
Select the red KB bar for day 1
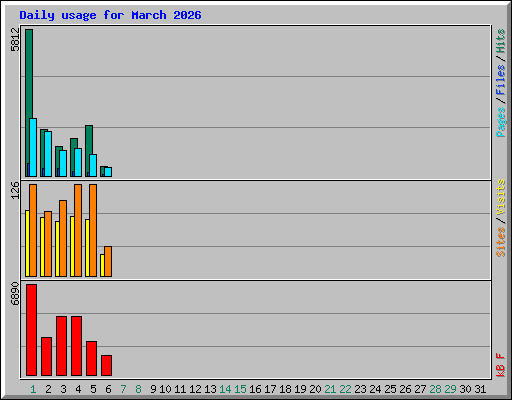31,330
